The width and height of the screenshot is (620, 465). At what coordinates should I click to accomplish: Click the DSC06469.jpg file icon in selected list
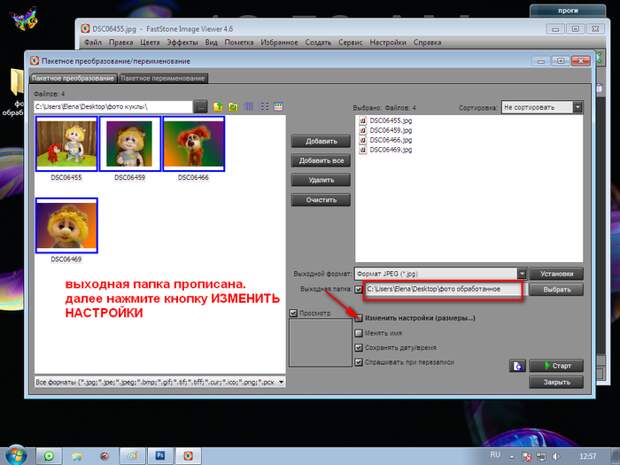pos(363,150)
